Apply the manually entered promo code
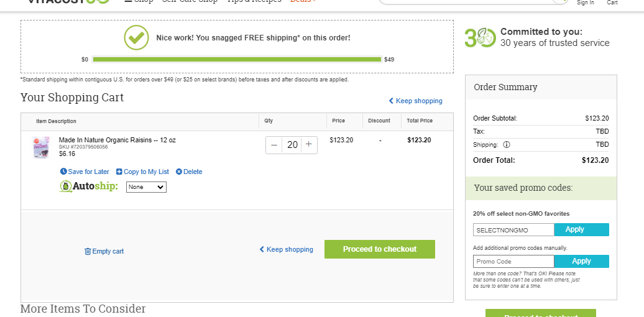 [x=582, y=261]
